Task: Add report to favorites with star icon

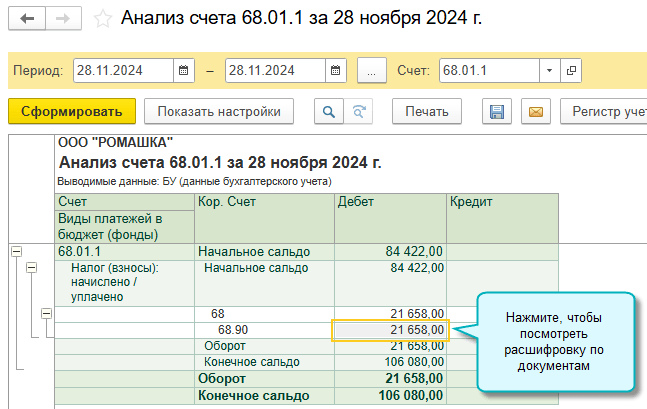Action: click(102, 19)
